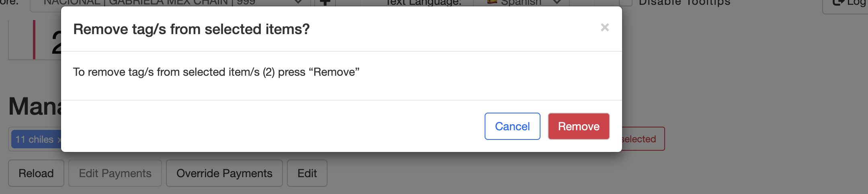Click the Edit Payments button
The width and height of the screenshot is (868, 194).
pyautogui.click(x=115, y=173)
